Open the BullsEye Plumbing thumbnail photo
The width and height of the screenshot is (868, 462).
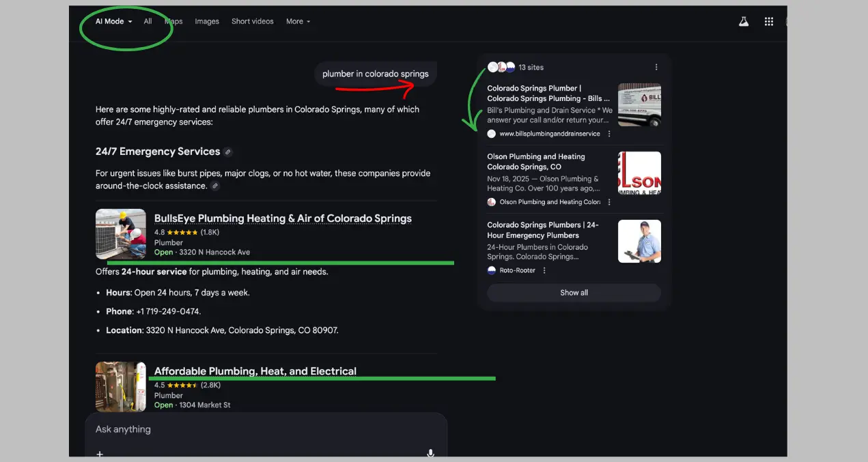point(121,234)
